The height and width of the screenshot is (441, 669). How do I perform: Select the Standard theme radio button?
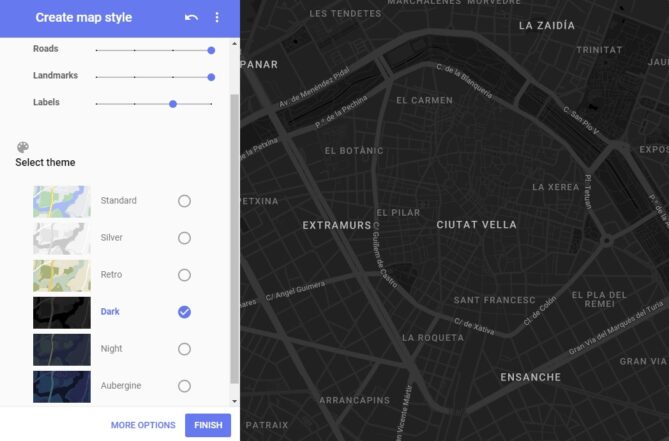pos(184,201)
